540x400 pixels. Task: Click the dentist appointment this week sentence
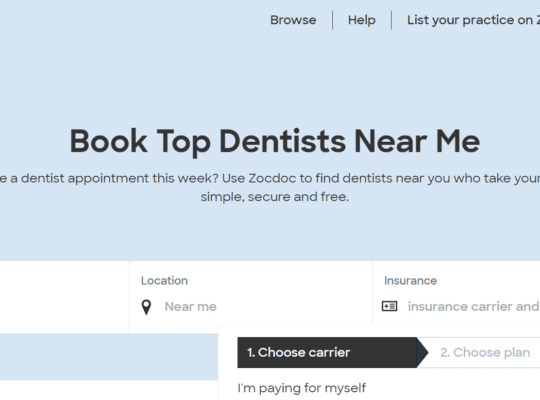coord(270,178)
